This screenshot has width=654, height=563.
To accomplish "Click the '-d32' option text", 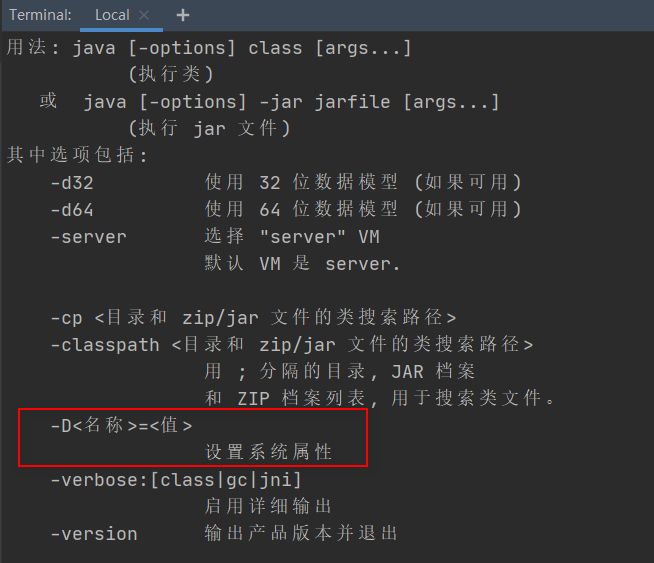I will coord(72,183).
